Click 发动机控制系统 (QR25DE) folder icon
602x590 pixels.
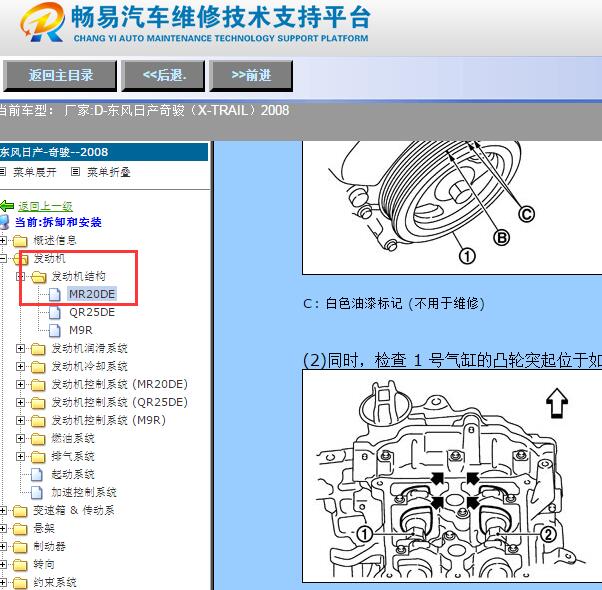(38, 403)
